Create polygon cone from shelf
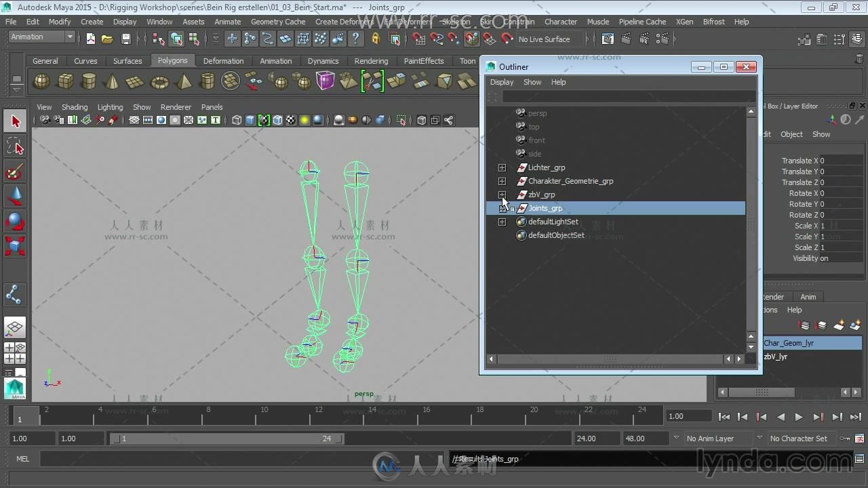This screenshot has width=868, height=488. pyautogui.click(x=112, y=82)
